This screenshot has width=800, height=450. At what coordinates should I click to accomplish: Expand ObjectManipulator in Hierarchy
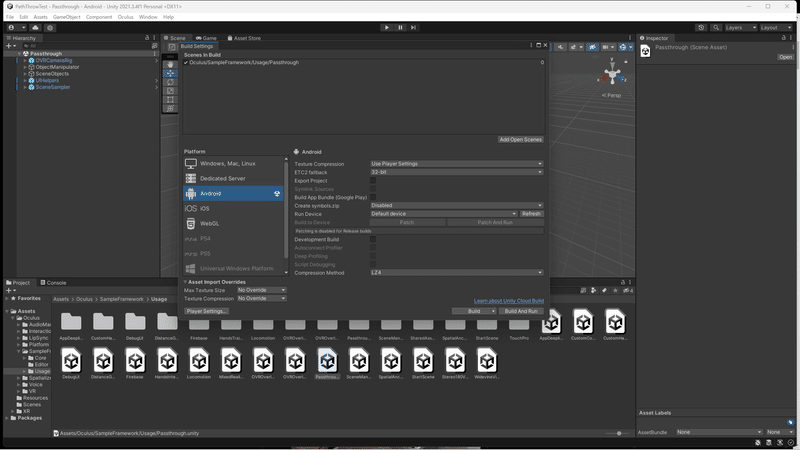[x=25, y=67]
